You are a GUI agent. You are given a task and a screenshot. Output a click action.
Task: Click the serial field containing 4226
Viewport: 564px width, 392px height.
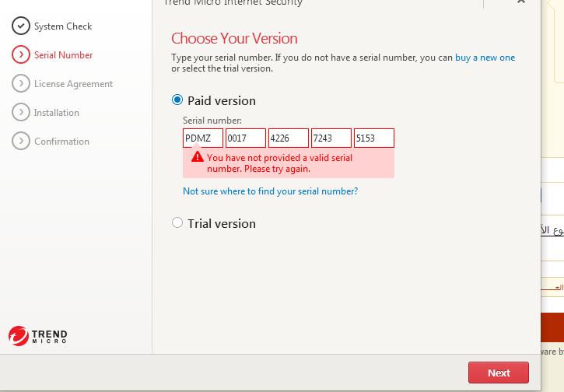pyautogui.click(x=289, y=138)
